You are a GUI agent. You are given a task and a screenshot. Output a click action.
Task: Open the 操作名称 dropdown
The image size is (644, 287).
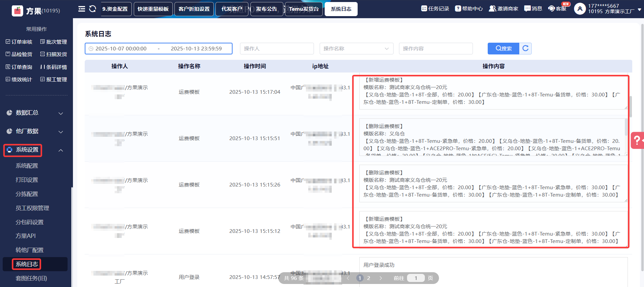point(356,48)
